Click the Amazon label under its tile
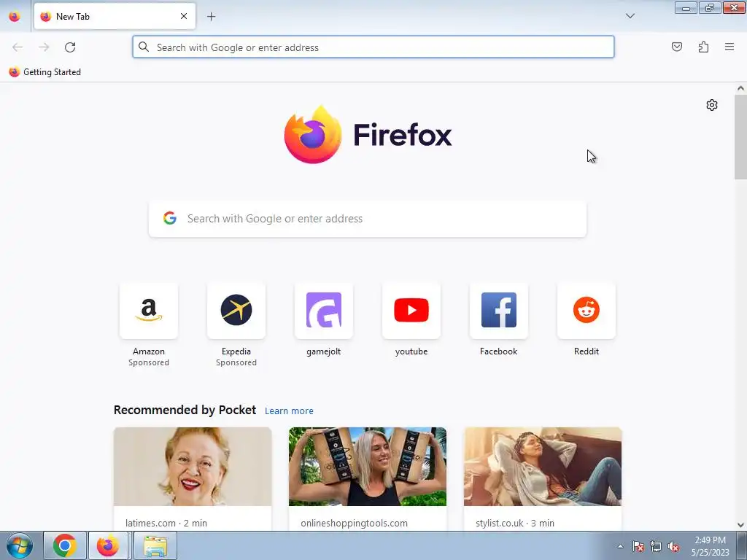747x560 pixels. [149, 351]
